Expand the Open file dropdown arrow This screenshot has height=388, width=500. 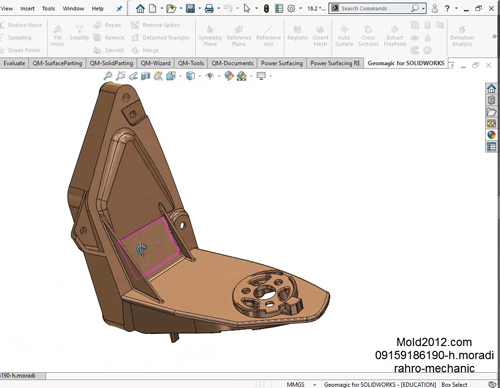[x=181, y=8]
